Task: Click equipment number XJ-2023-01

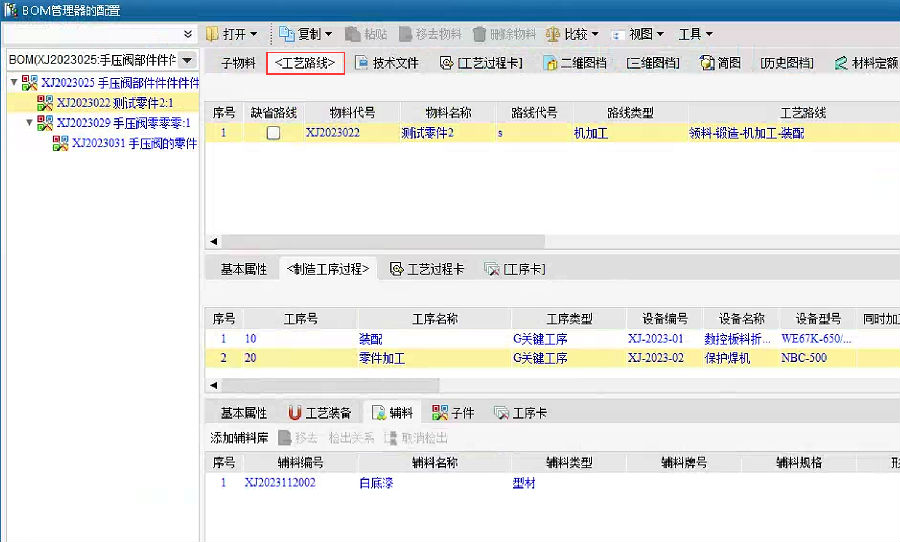Action: tap(655, 339)
